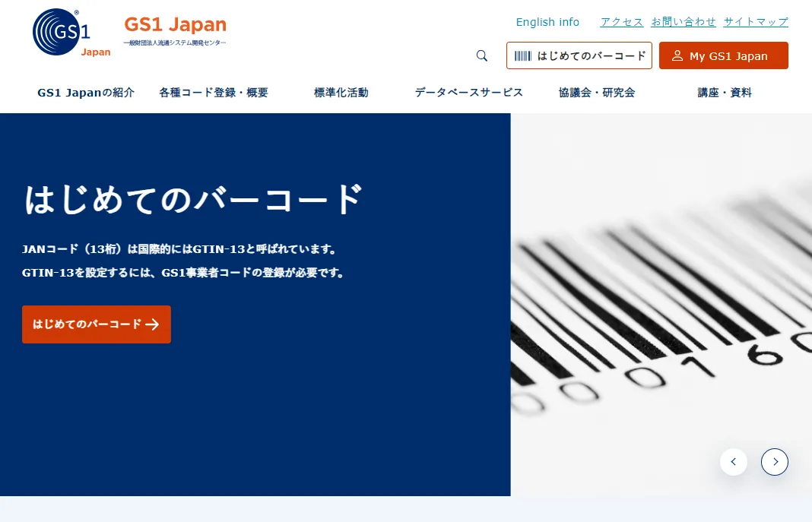
Task: Open the データベースサービス navigation item
Action: [468, 92]
